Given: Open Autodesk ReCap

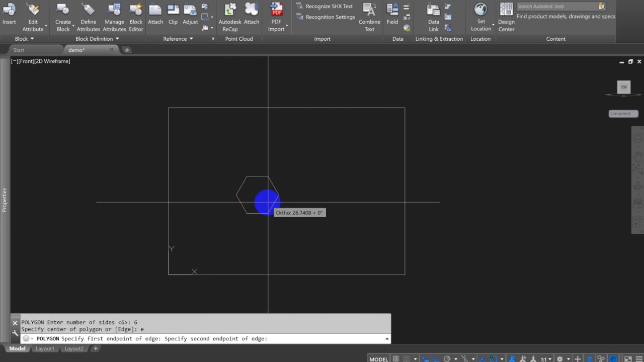Looking at the screenshot, I should tap(230, 18).
